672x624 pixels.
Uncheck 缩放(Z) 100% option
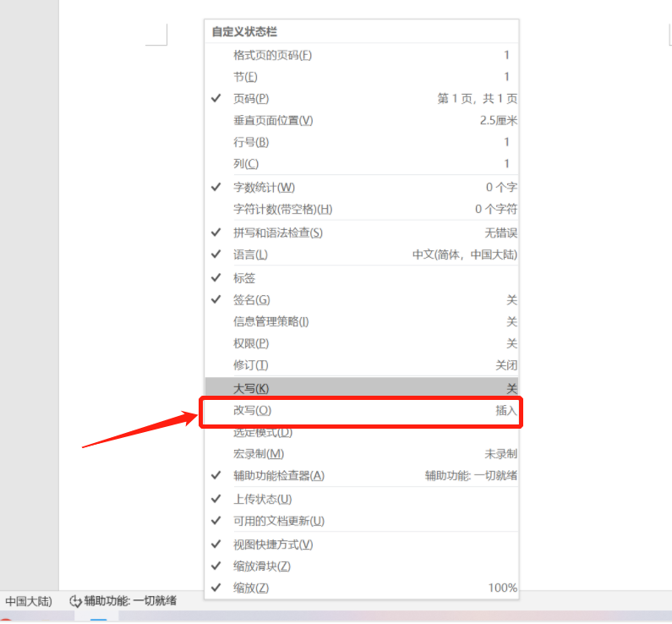(x=361, y=588)
